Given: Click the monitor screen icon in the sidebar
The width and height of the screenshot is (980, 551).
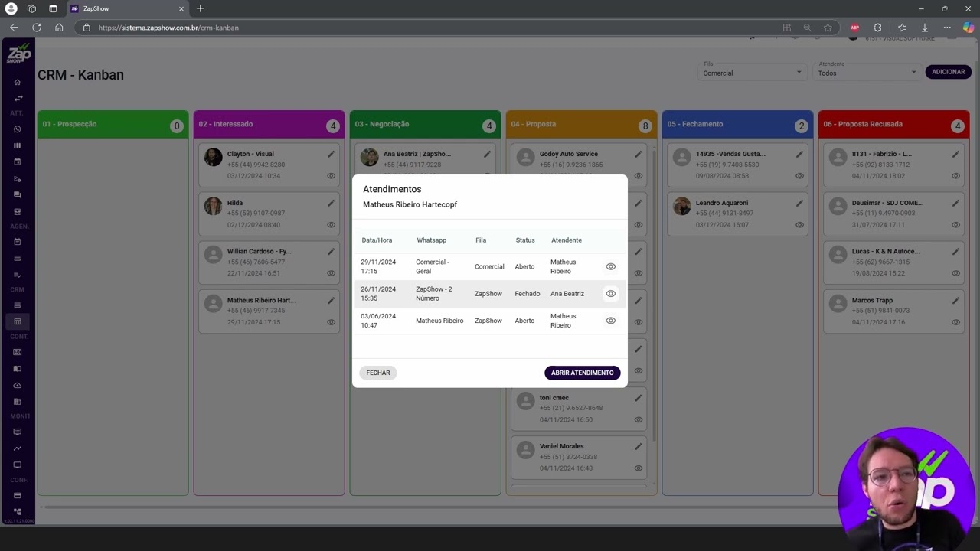Looking at the screenshot, I should point(18,465).
